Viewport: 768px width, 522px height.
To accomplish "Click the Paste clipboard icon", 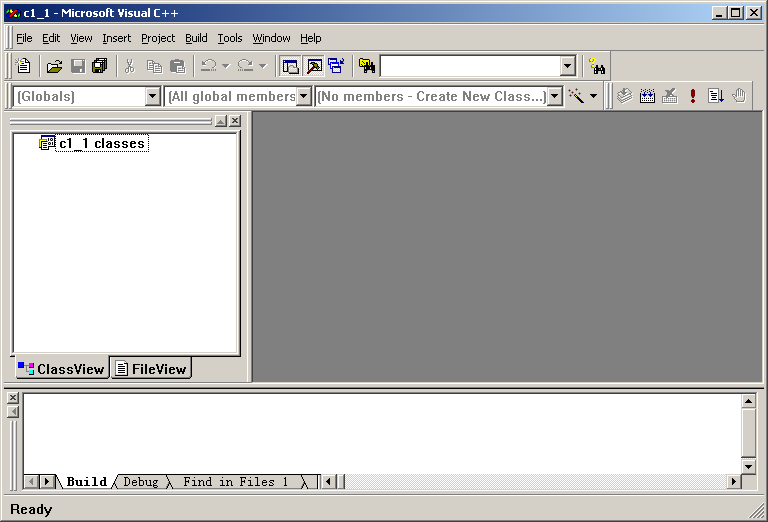I will pyautogui.click(x=177, y=66).
